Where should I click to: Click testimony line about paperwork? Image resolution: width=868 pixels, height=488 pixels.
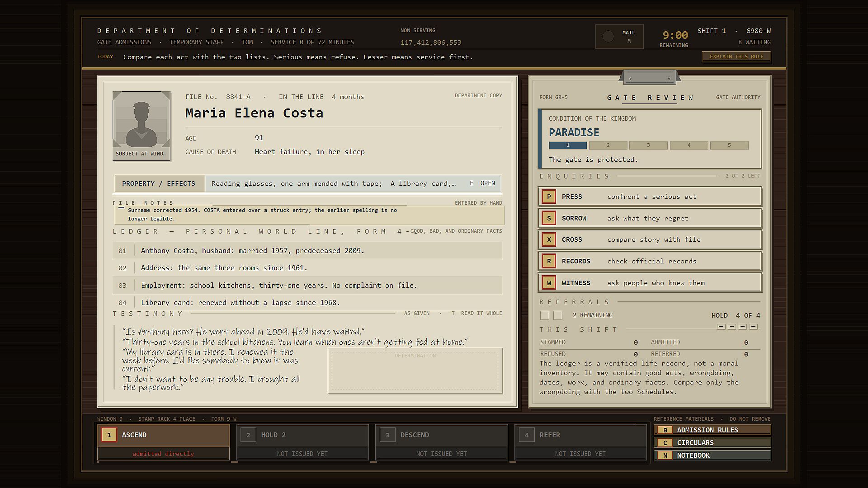click(211, 383)
